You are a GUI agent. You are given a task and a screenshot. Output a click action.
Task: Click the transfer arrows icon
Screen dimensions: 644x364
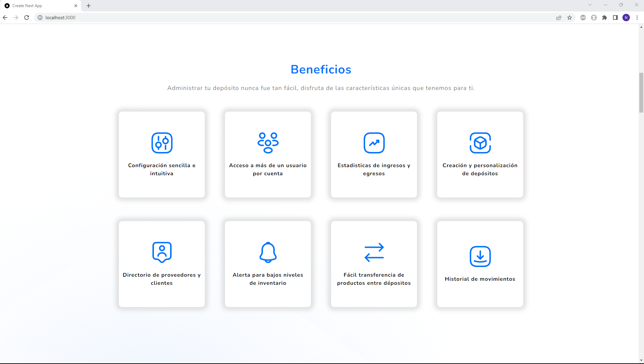pos(374,252)
